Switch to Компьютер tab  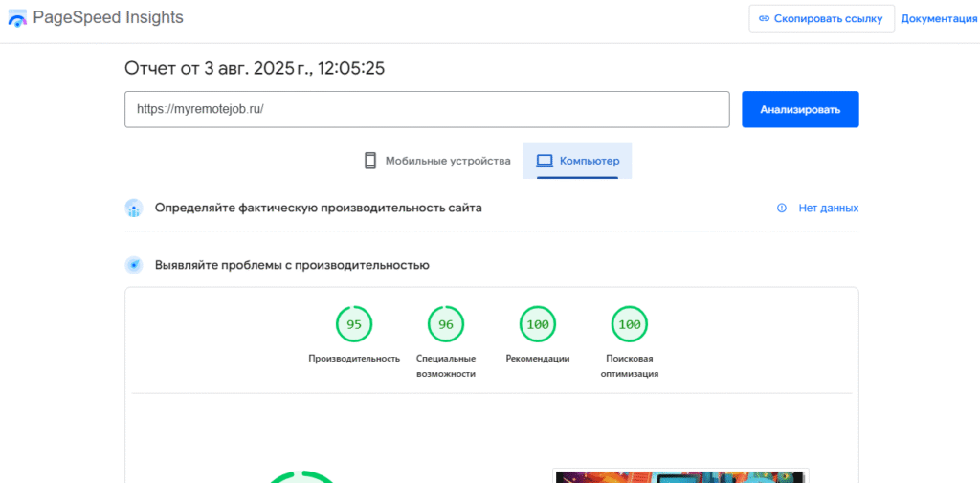pos(577,161)
